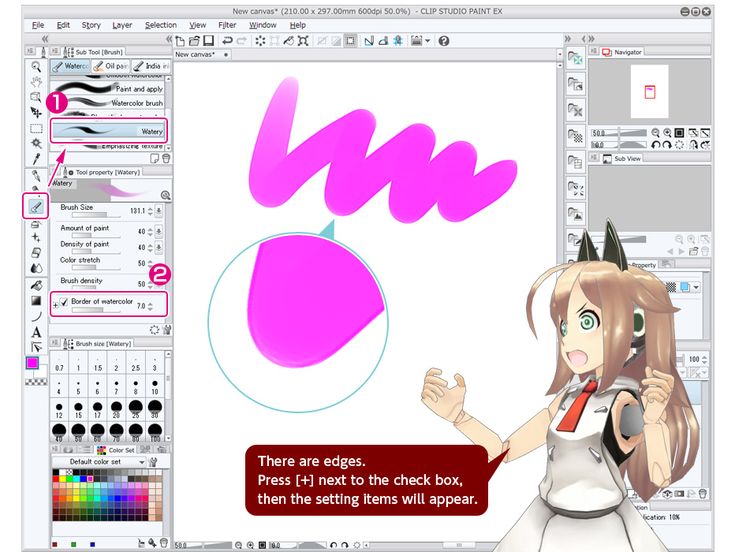Switch to the Oil paint tab
The height and width of the screenshot is (552, 735).
coord(110,66)
